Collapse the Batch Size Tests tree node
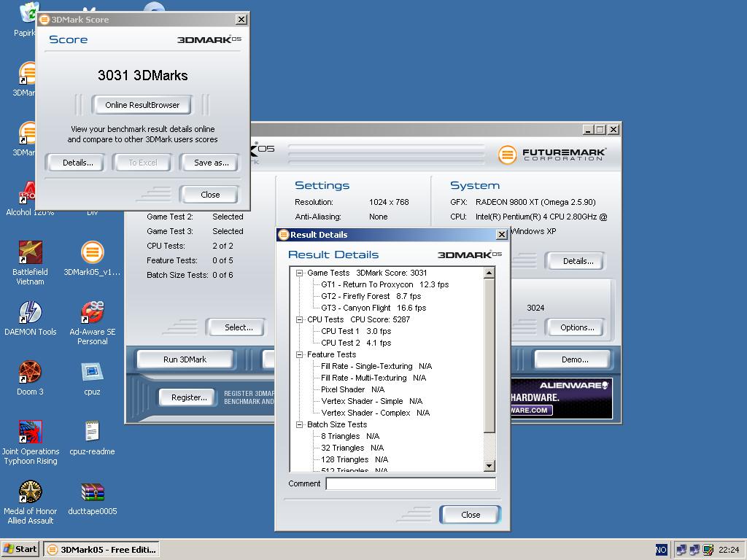Image resolution: width=747 pixels, height=560 pixels. coord(299,425)
